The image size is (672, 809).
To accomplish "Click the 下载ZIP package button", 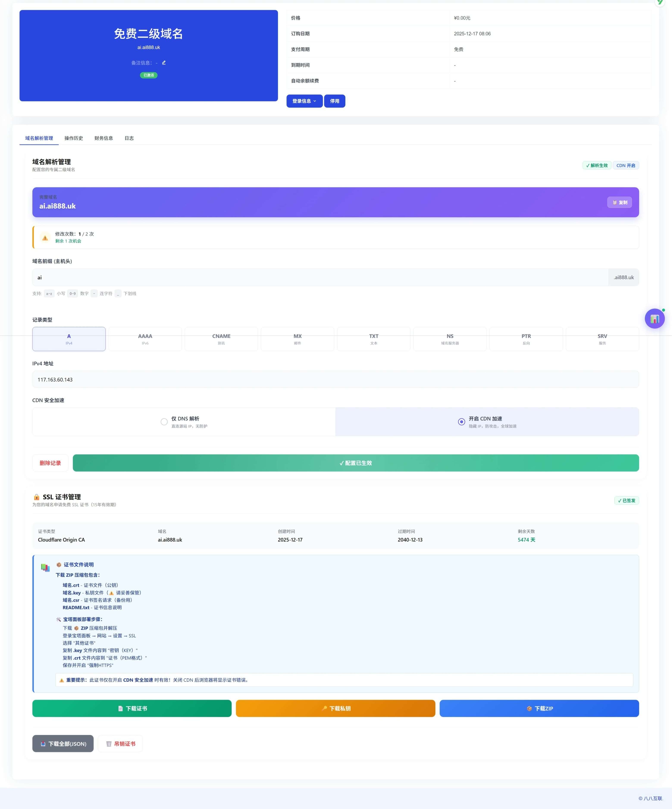I will (x=539, y=708).
